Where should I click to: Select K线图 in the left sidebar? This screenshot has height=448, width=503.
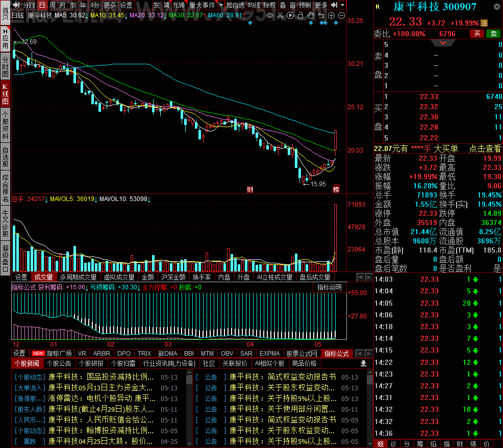(5, 94)
